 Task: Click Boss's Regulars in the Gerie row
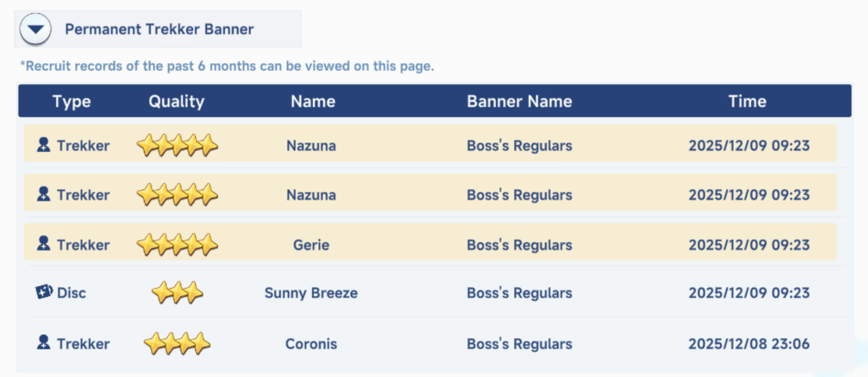[520, 245]
